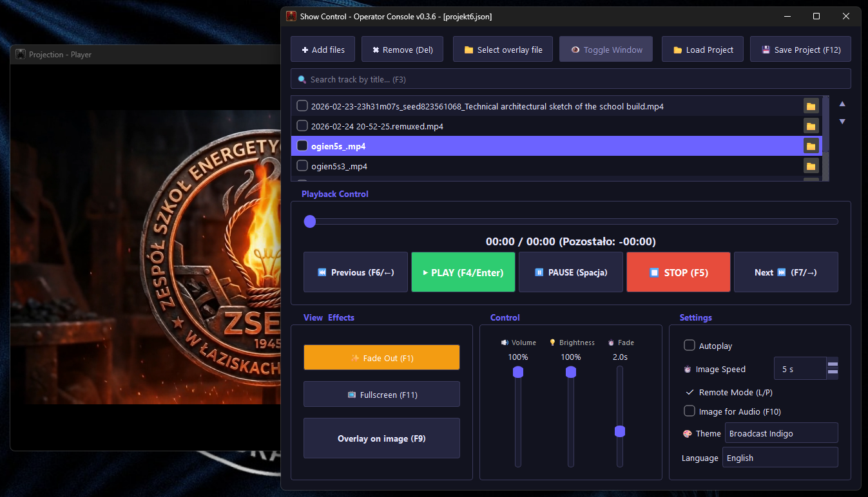This screenshot has height=497, width=868.
Task: Move track down with the down arrow
Action: tap(842, 122)
